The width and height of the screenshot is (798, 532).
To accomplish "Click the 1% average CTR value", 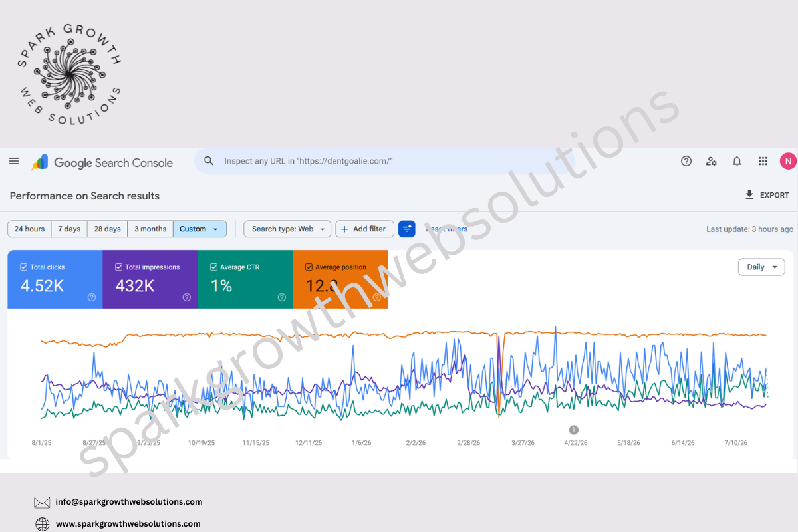I will tap(221, 286).
